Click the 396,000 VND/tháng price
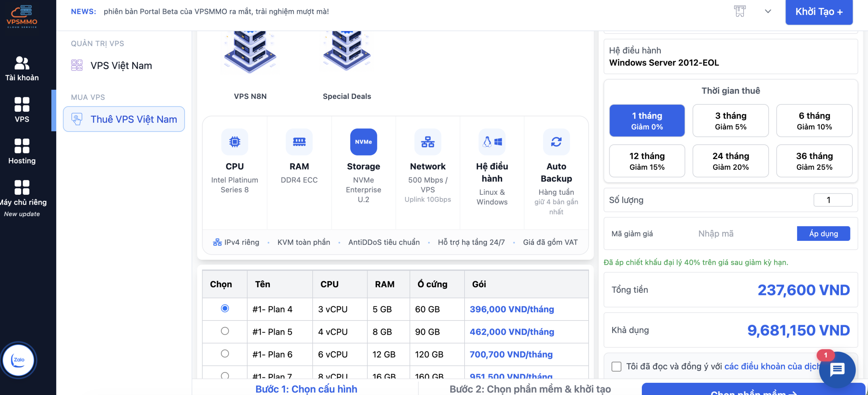This screenshot has width=868, height=395. pyautogui.click(x=512, y=309)
